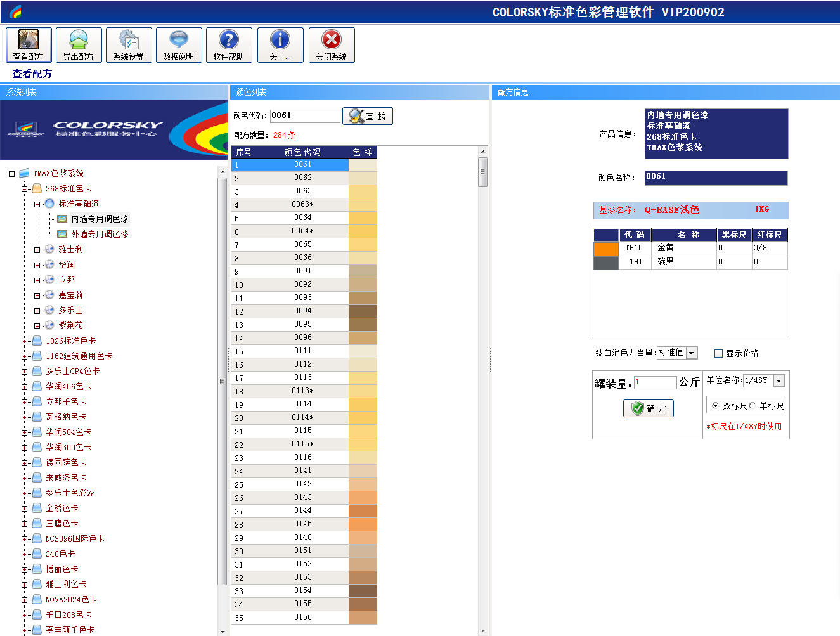Select color code 0113* row

tap(304, 391)
